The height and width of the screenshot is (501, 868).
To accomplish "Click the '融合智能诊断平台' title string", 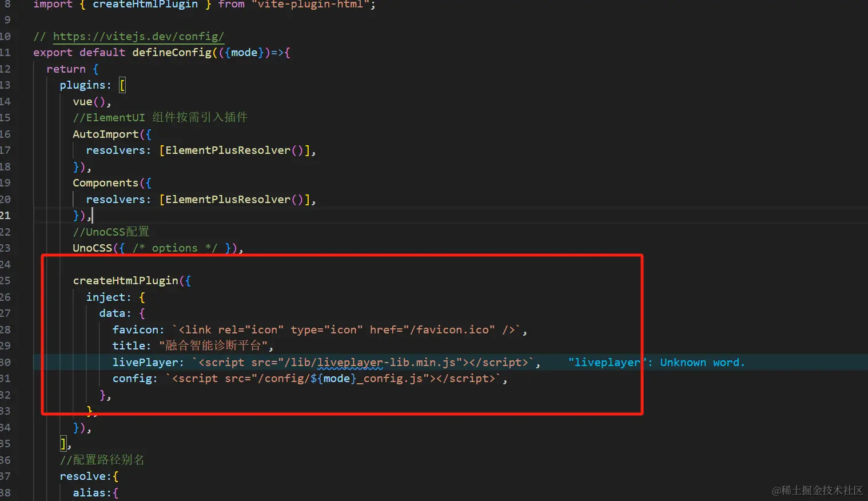I will coord(213,346).
